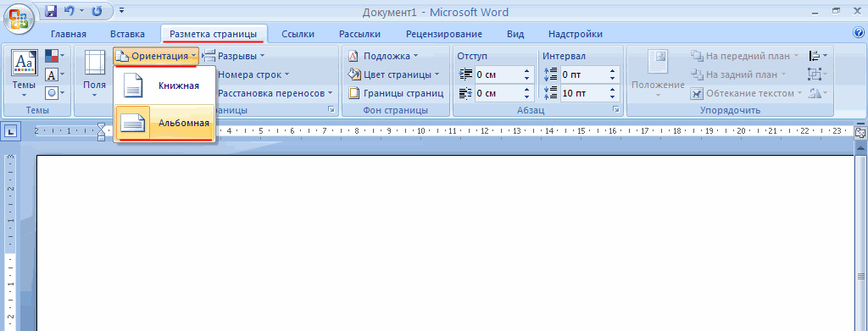The height and width of the screenshot is (331, 868).
Task: Click spacing after icon
Action: click(x=550, y=93)
